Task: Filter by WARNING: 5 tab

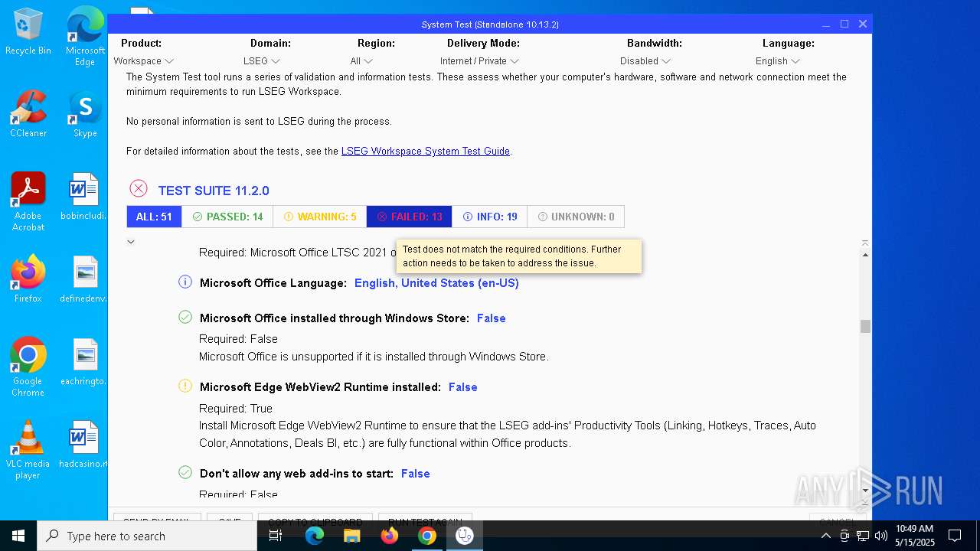Action: [319, 217]
